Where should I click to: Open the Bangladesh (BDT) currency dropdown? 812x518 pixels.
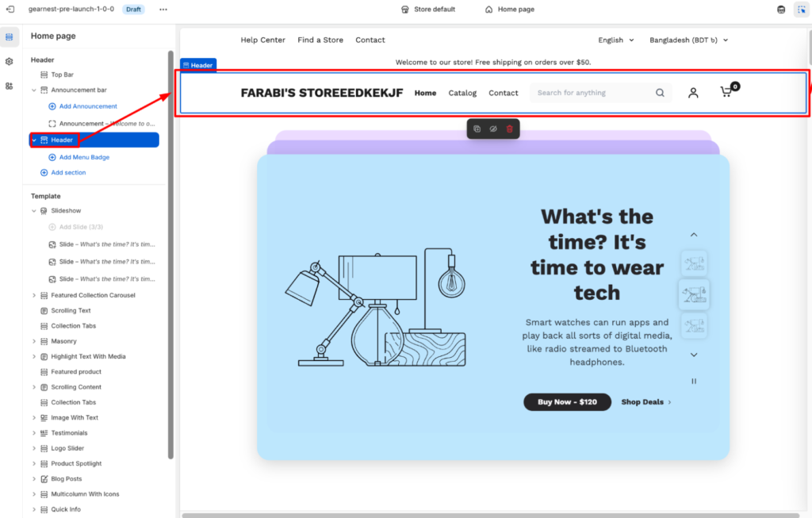(x=688, y=40)
